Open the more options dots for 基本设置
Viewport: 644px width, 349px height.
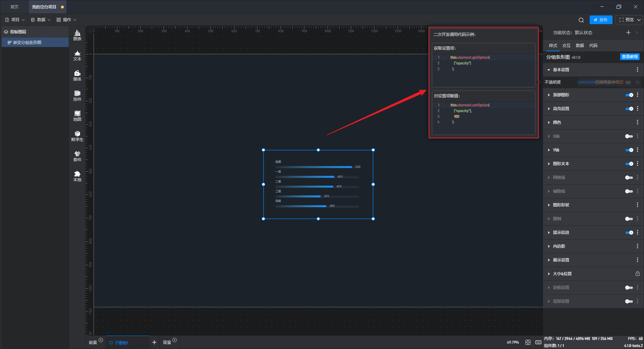637,69
